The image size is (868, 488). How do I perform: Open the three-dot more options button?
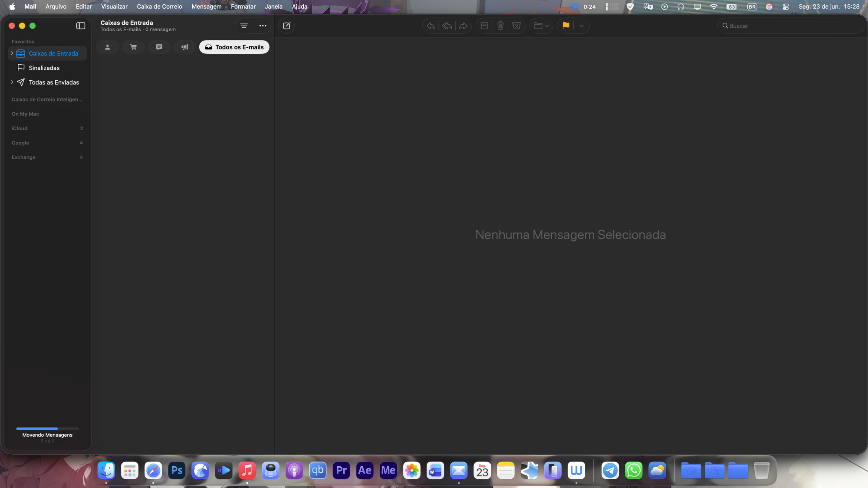(263, 26)
